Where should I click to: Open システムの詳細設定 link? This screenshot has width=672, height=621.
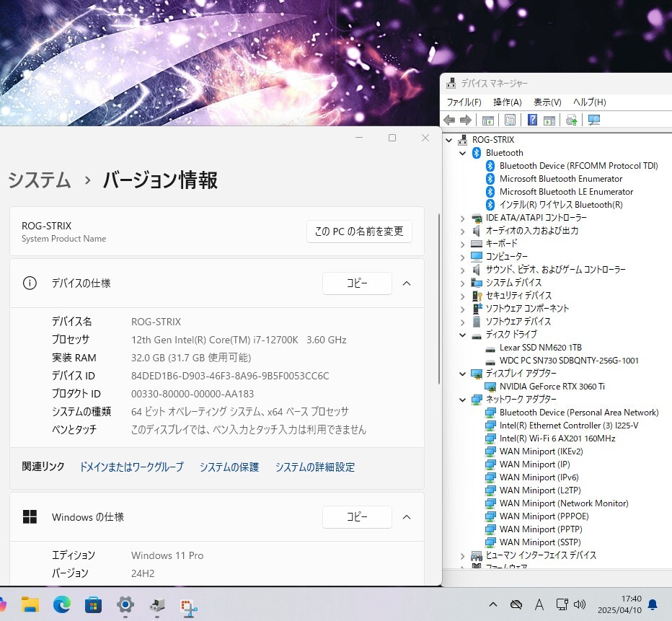pos(315,467)
